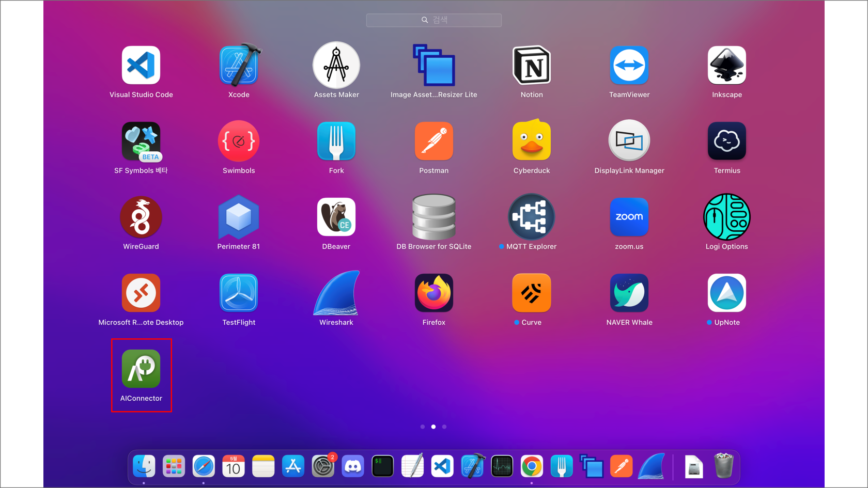Open Finder from the Dock
The image size is (868, 488).
[144, 466]
